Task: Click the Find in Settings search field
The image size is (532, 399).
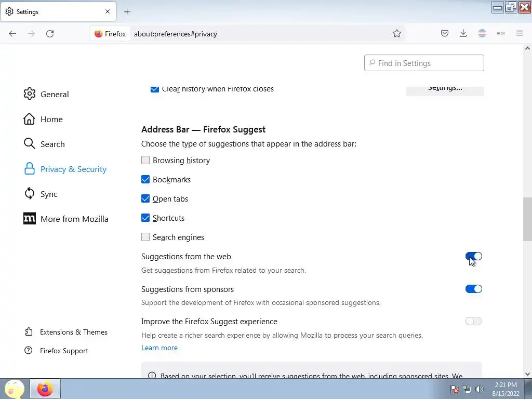Action: click(424, 63)
